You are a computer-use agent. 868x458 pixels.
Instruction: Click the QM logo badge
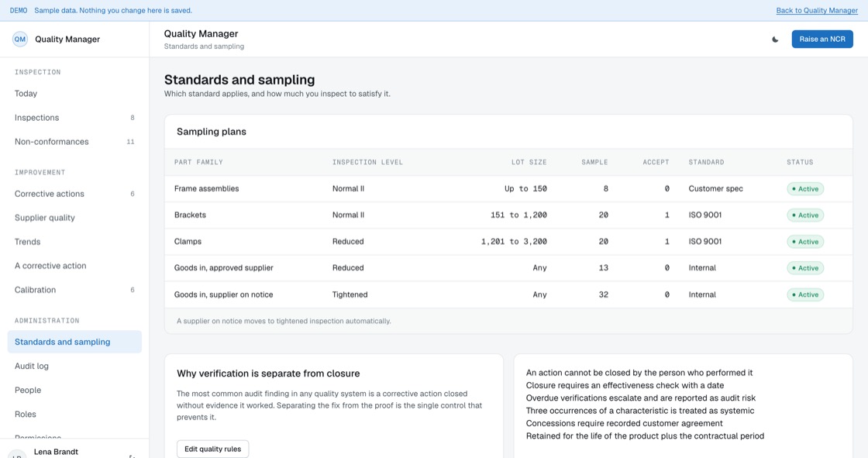pyautogui.click(x=20, y=40)
